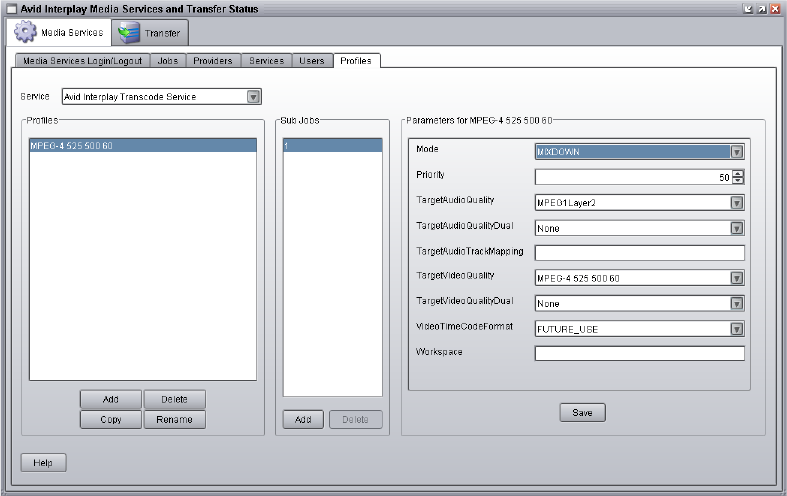This screenshot has width=787, height=496.
Task: Click the window icon in title bar
Action: click(11, 9)
